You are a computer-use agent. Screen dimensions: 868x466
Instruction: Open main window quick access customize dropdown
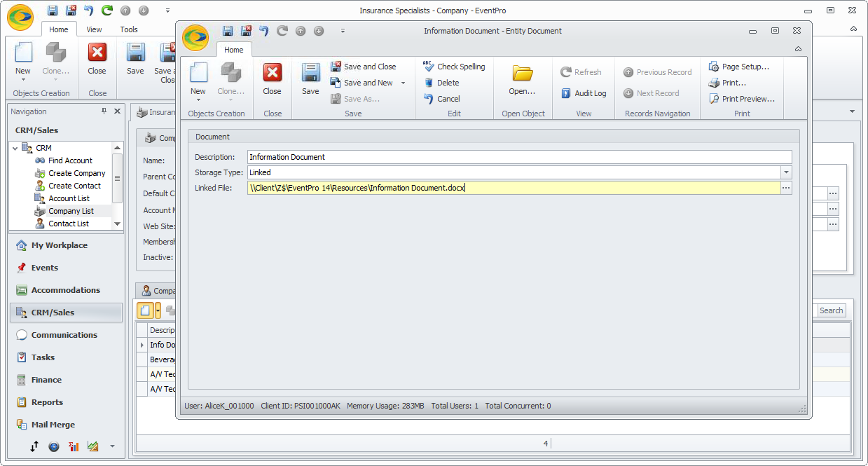(x=168, y=11)
